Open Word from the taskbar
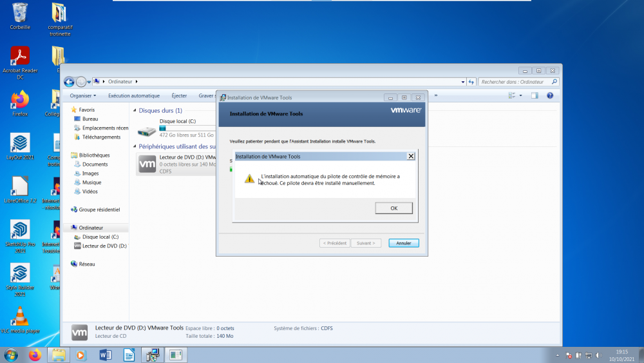The height and width of the screenshot is (363, 644). click(x=106, y=355)
